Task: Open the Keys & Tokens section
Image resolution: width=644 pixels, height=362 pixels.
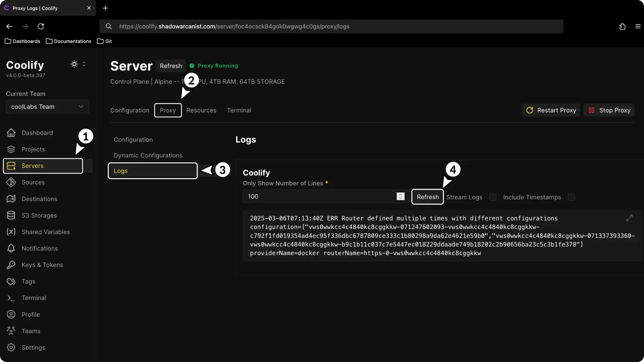Action: [42, 265]
